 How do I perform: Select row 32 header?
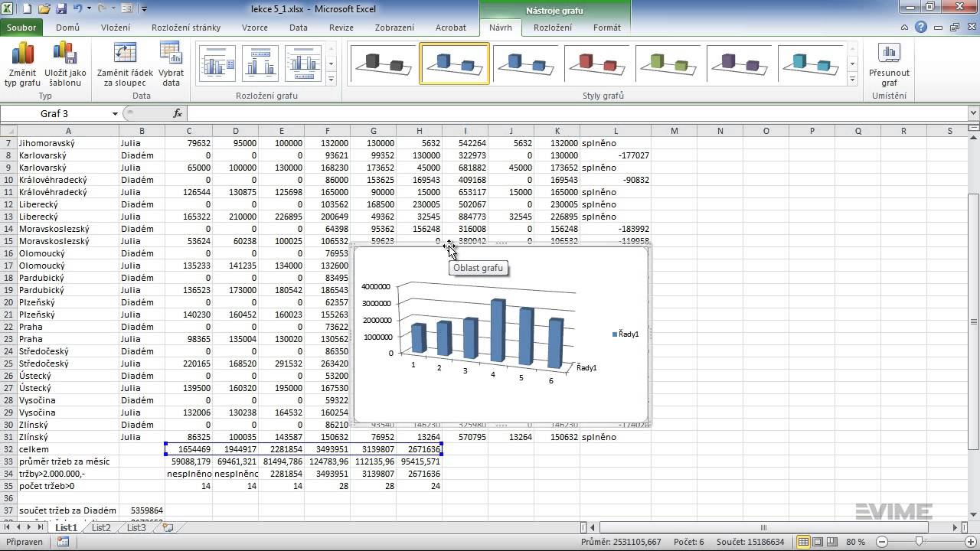coord(9,449)
